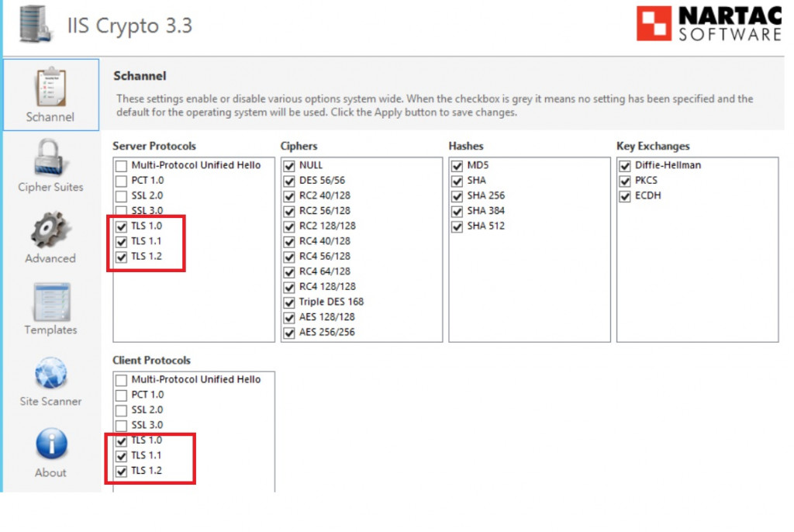
Task: Switch to the About tab label
Action: pos(50,473)
